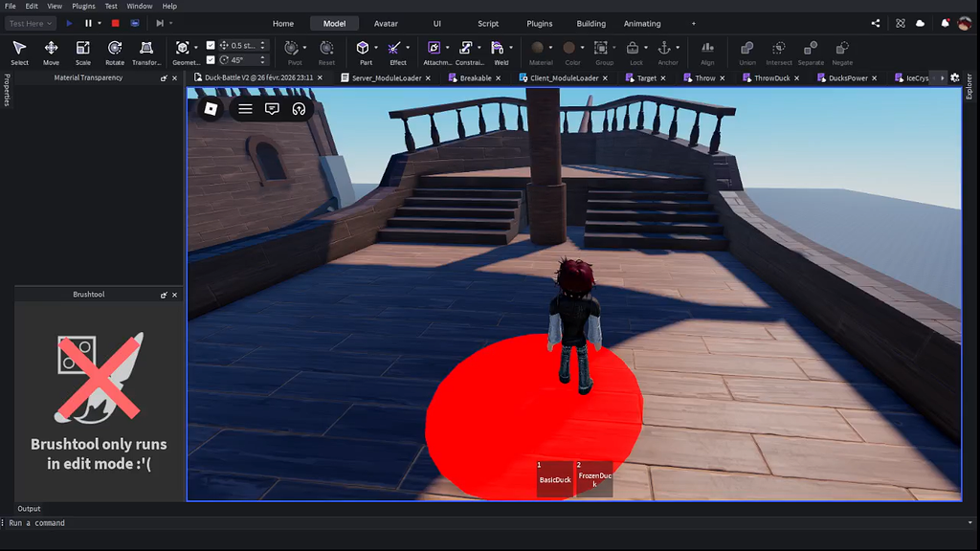Add a new ribbon tab with plus

tap(693, 23)
